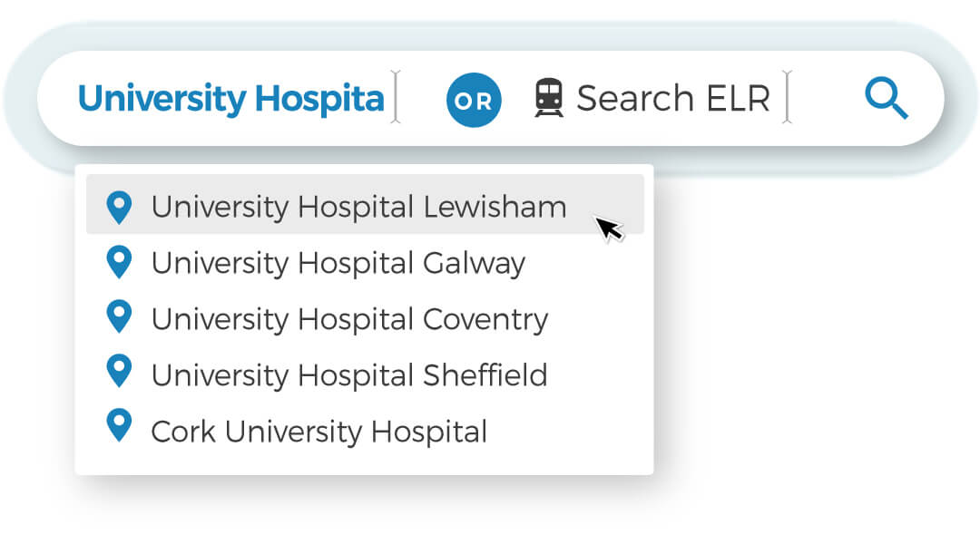This screenshot has height=544, width=980.
Task: Click the blue OR circle badge
Action: tap(473, 100)
